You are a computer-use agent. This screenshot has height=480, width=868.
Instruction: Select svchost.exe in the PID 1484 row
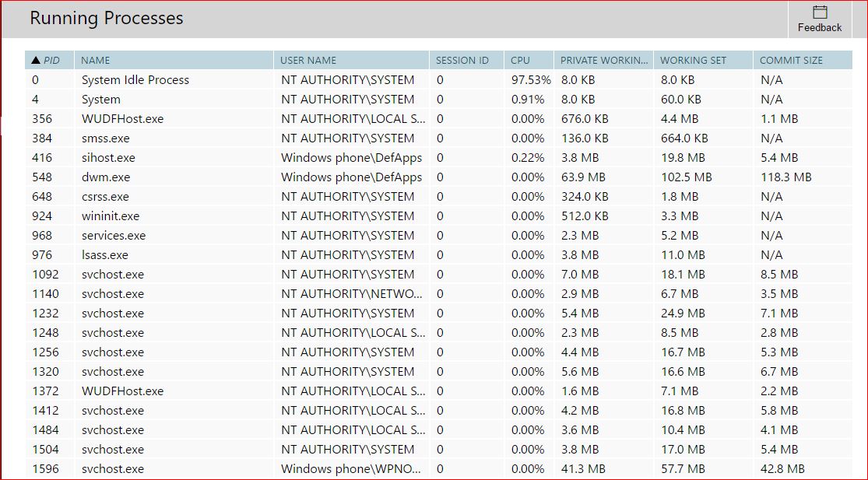coord(112,429)
